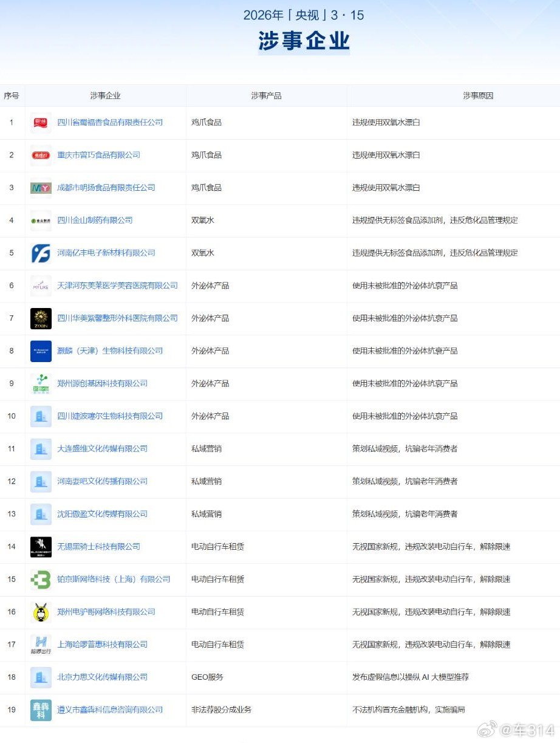Click sequence number 19
This screenshot has height=743, width=560.
click(12, 710)
